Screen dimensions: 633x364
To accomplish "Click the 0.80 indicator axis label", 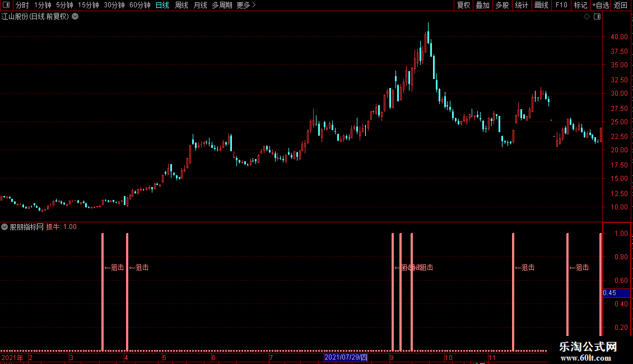I will click(x=621, y=257).
